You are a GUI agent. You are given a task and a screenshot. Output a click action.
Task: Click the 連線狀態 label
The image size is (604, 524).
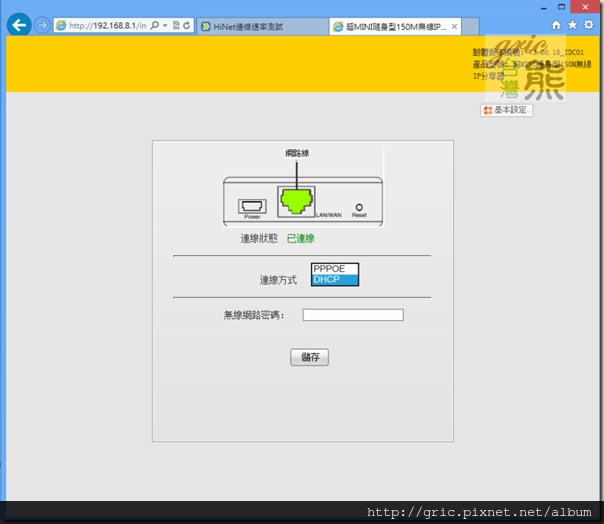point(259,238)
